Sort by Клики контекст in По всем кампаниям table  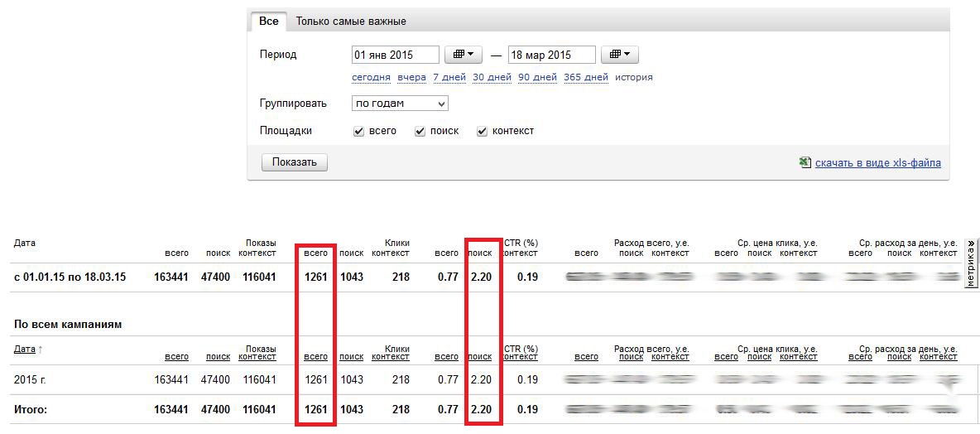tap(391, 357)
